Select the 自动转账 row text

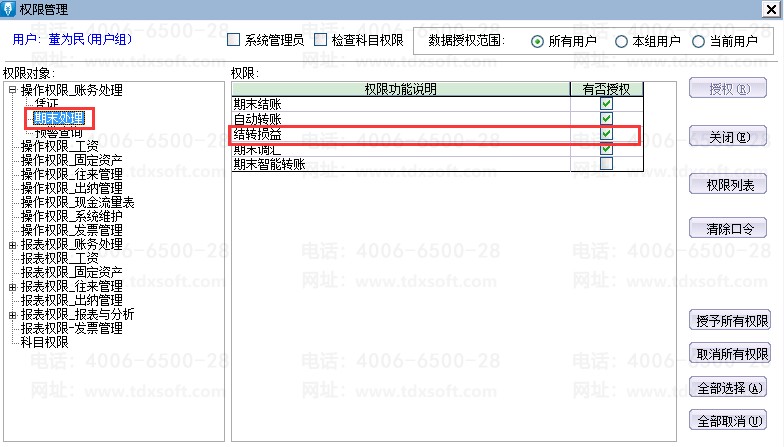(258, 119)
